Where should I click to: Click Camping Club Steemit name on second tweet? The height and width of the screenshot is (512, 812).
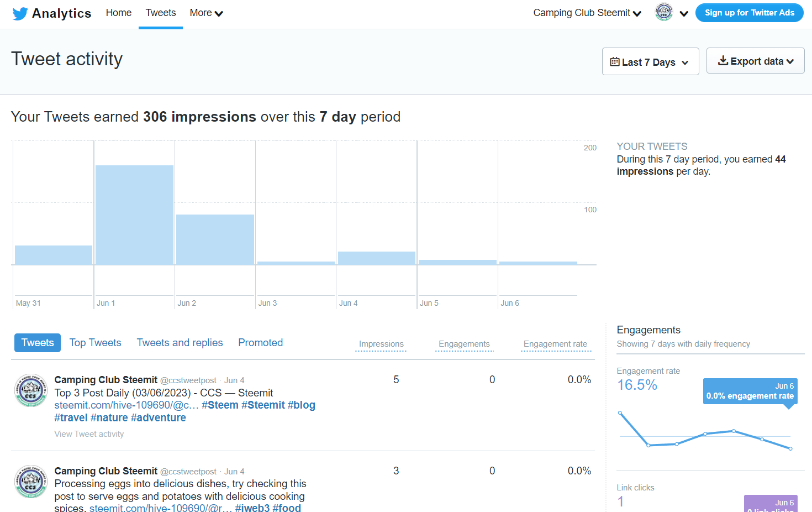click(106, 471)
